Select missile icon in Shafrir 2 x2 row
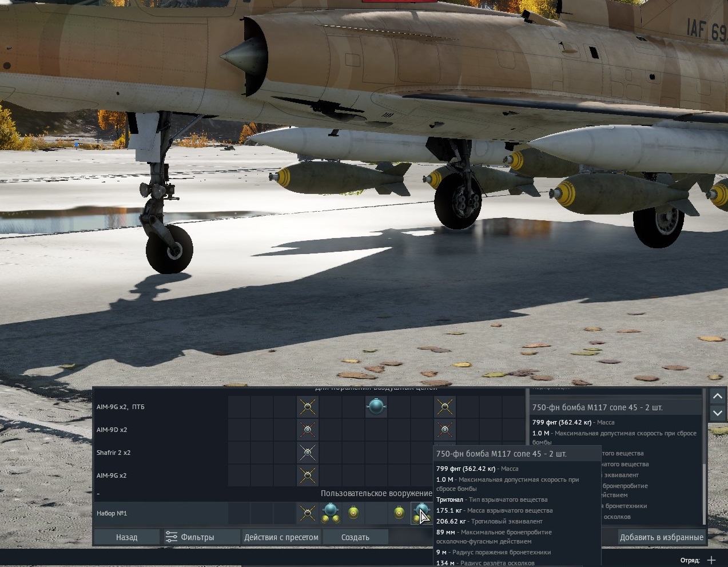This screenshot has width=728, height=567. click(x=308, y=453)
